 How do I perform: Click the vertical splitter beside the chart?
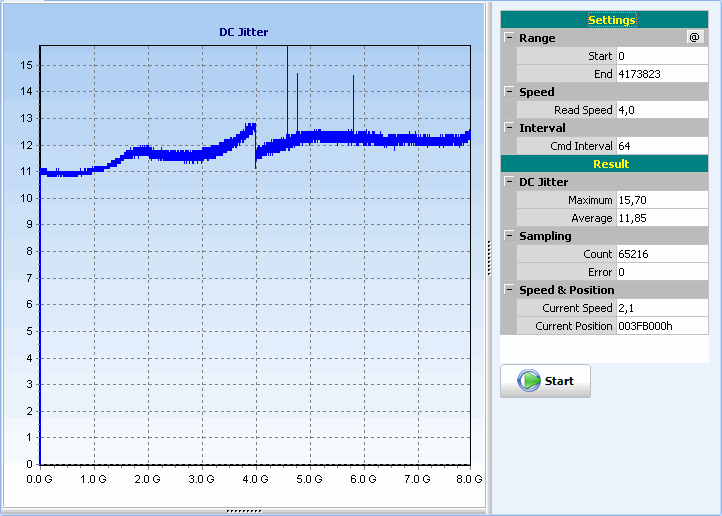489,258
